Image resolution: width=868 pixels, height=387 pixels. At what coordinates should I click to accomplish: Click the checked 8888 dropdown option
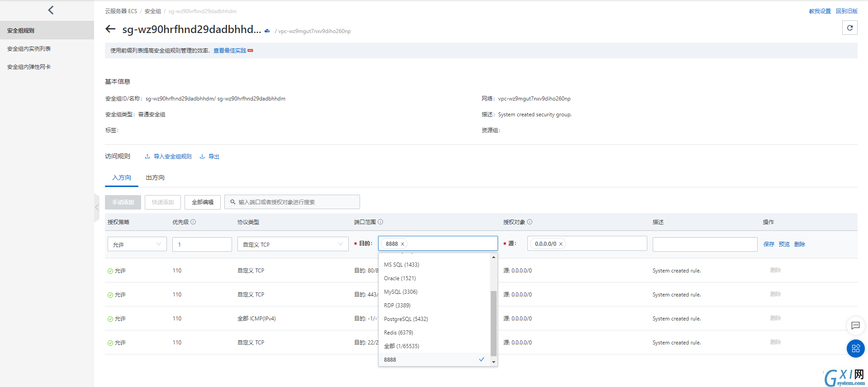434,359
